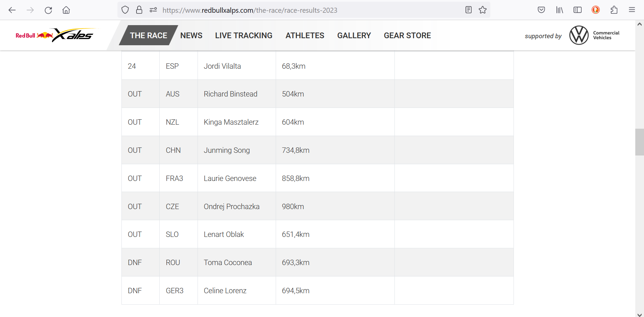Click the 504km distance cell

pos(335,94)
